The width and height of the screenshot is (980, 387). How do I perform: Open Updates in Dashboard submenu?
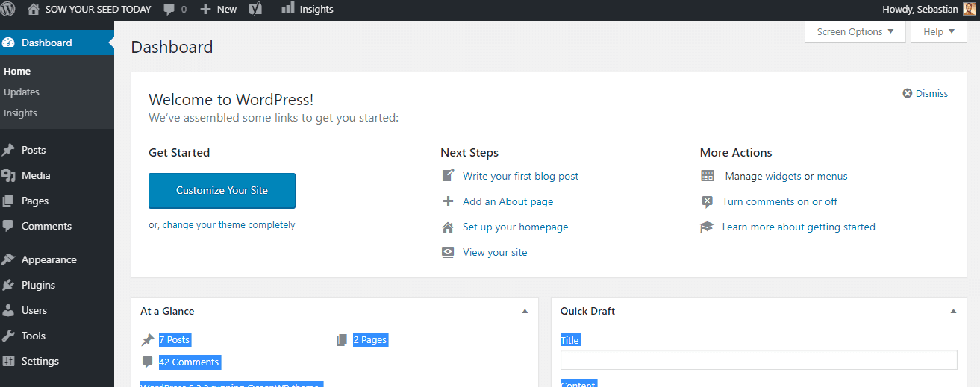tap(22, 92)
